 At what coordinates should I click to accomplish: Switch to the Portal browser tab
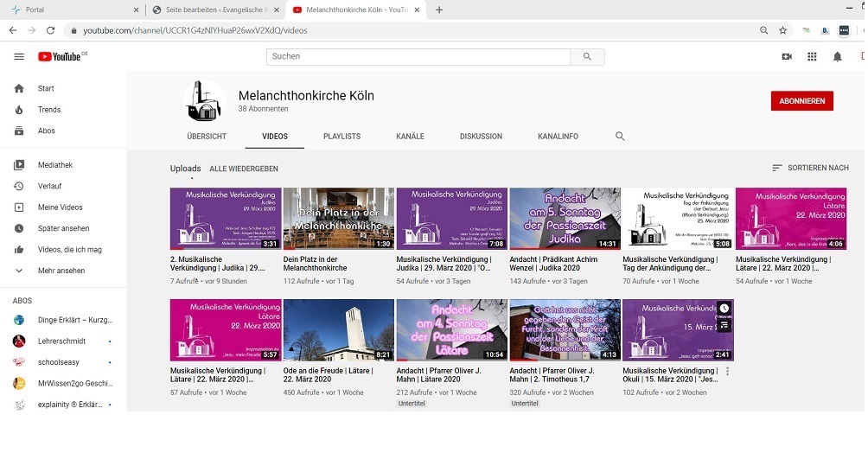coord(74,10)
